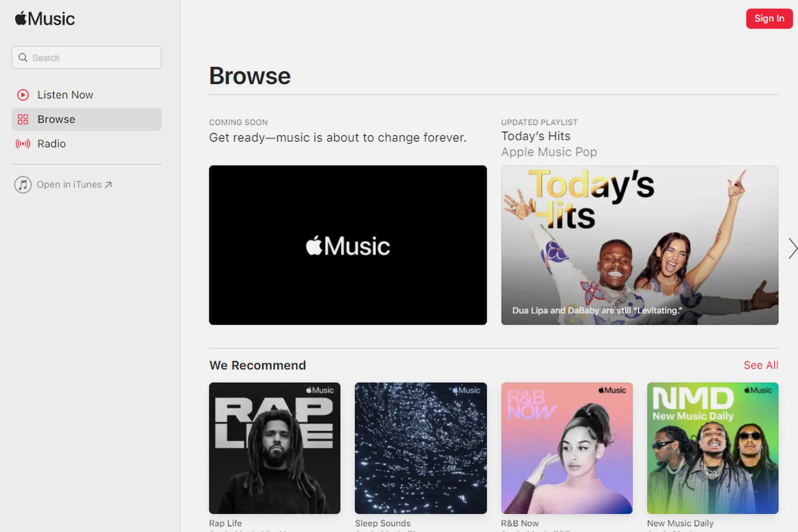This screenshot has height=532, width=798.
Task: Open the Coming Soon Apple Music banner
Action: (348, 245)
